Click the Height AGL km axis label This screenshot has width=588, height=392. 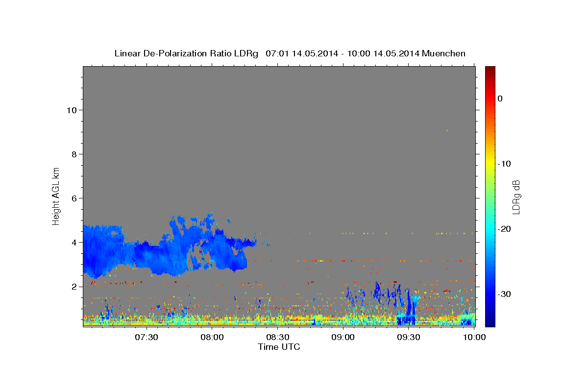click(x=56, y=196)
